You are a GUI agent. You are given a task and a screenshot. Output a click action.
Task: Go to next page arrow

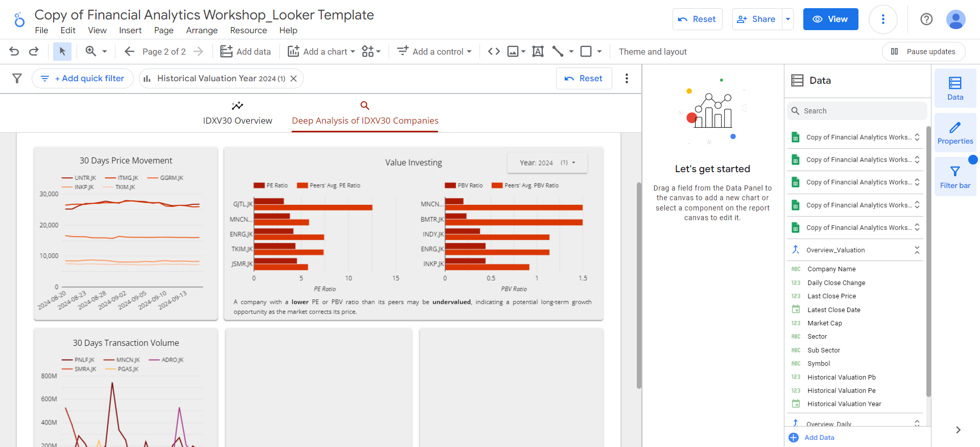tap(198, 52)
